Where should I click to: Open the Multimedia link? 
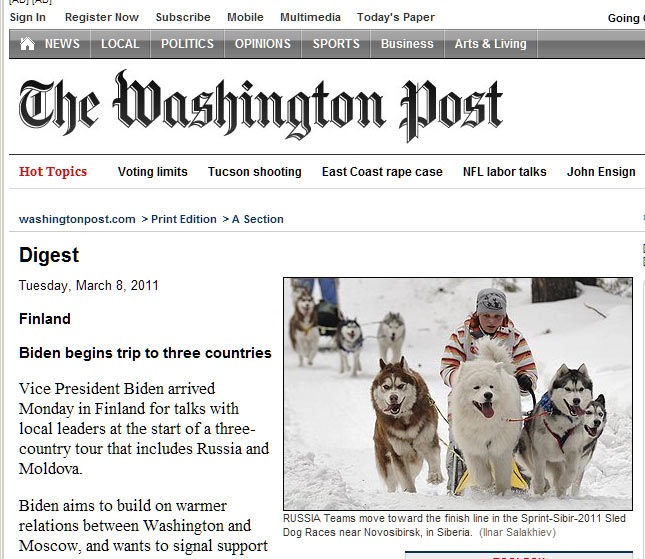(310, 17)
